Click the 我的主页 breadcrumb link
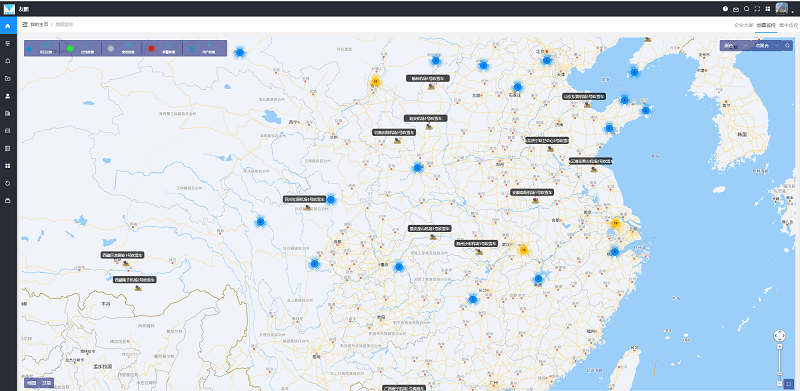The height and width of the screenshot is (391, 800). [38, 25]
